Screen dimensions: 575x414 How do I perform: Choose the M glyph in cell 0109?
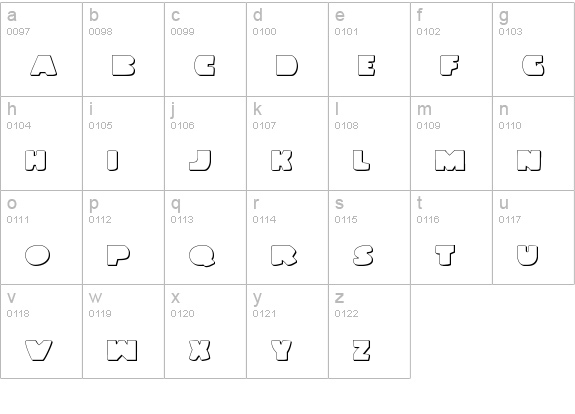(450, 160)
